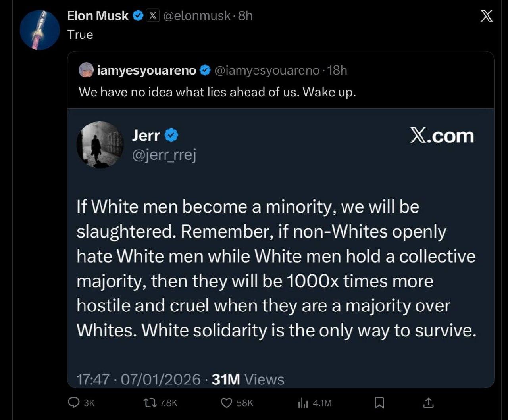Image resolution: width=508 pixels, height=420 pixels.
Task: Open the quoted post text 'We have no idea'
Action: pyautogui.click(x=217, y=92)
